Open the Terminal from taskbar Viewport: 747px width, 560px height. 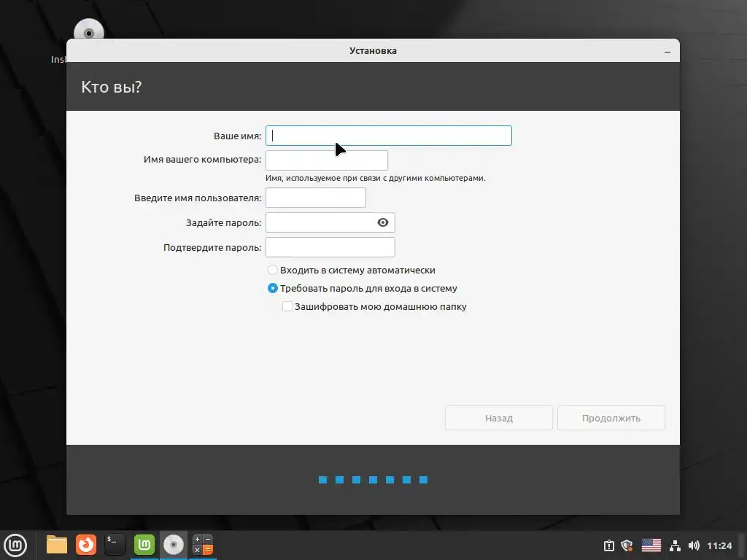[x=115, y=545]
